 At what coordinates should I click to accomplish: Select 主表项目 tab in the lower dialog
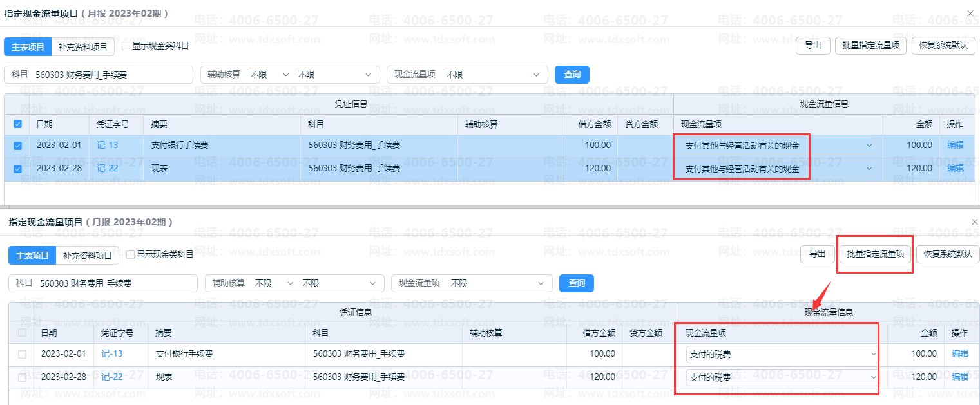pos(32,256)
